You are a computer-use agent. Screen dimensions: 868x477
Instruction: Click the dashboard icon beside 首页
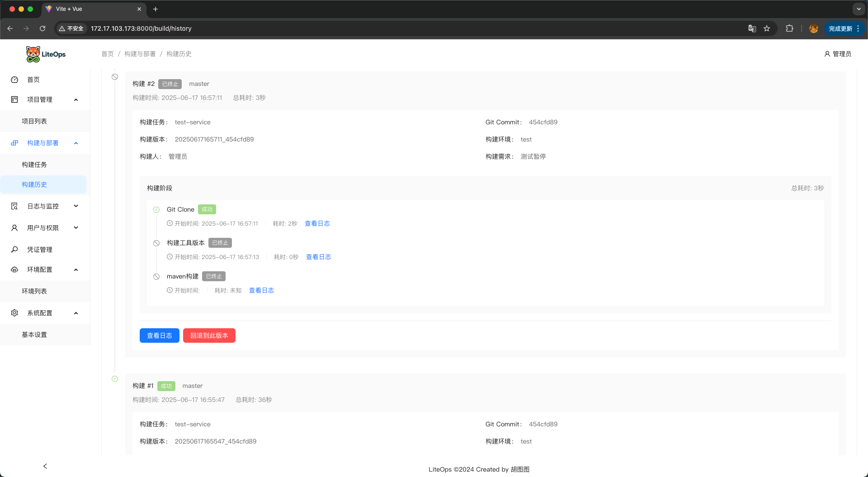pos(14,80)
